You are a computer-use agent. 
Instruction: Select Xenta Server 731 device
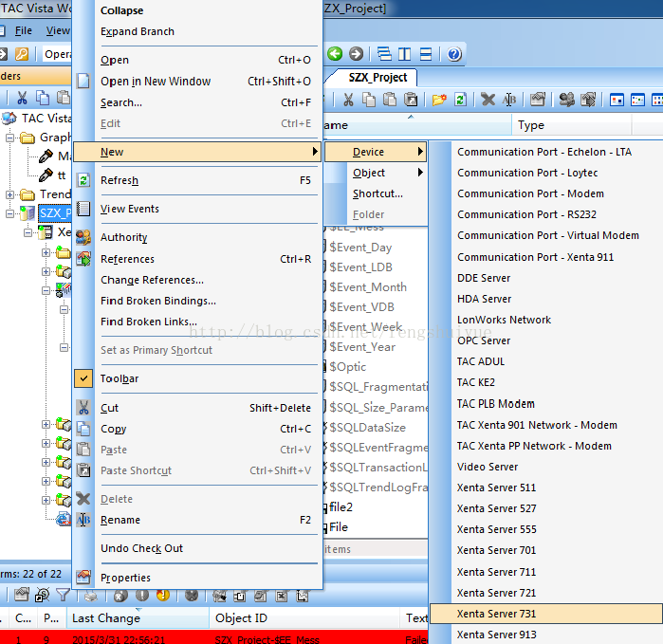pyautogui.click(x=545, y=614)
